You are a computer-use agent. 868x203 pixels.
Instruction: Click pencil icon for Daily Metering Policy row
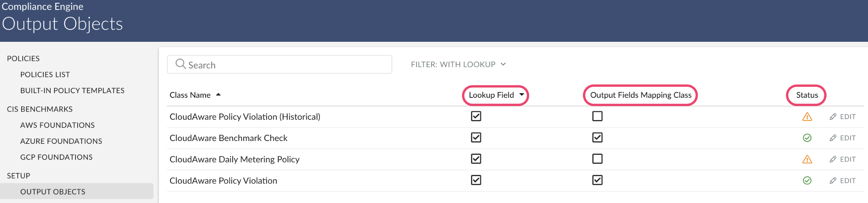pos(833,159)
